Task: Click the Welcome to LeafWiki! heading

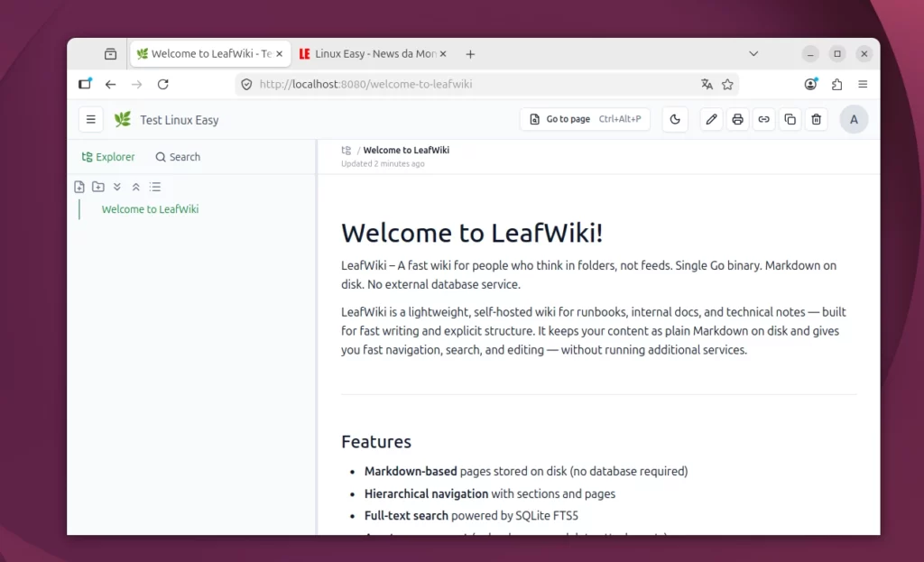Action: coord(472,233)
